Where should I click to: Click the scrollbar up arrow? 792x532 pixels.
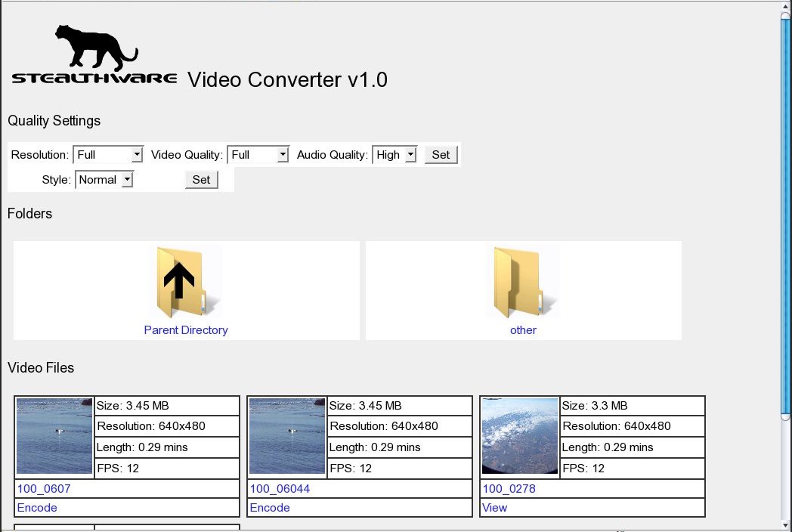[x=786, y=6]
